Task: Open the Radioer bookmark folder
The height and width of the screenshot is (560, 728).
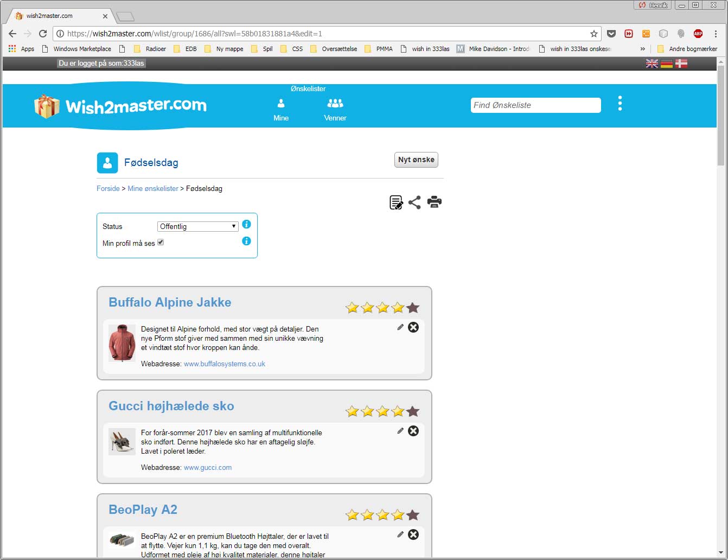Action: tap(150, 49)
